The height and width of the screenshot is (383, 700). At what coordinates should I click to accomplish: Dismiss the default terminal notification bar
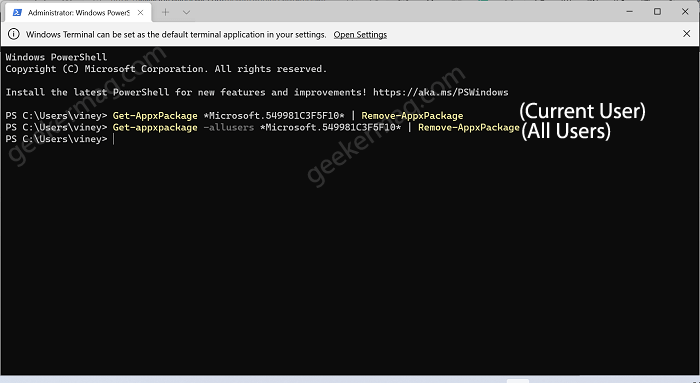point(687,33)
